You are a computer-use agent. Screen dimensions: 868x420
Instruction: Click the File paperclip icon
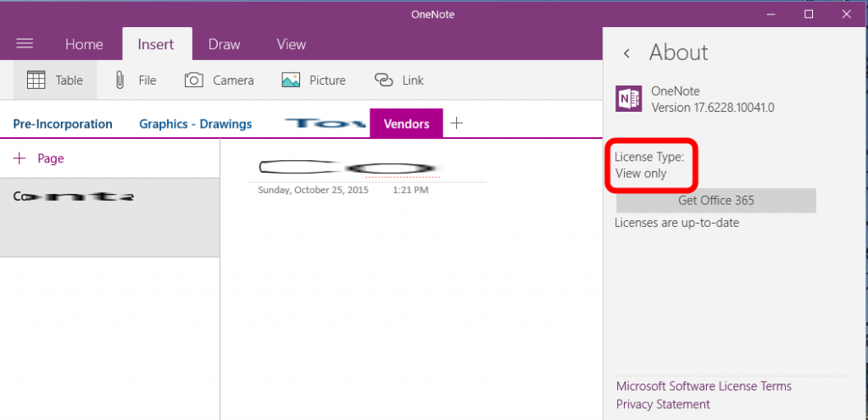click(120, 80)
